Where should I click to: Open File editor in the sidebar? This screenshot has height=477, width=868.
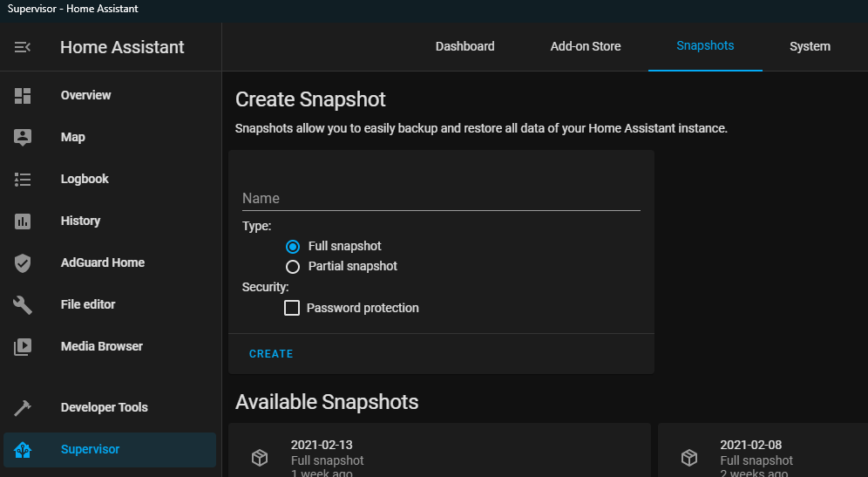(110, 304)
